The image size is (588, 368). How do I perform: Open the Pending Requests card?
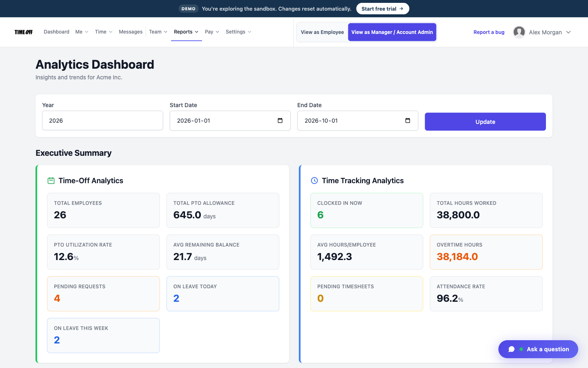point(103,294)
